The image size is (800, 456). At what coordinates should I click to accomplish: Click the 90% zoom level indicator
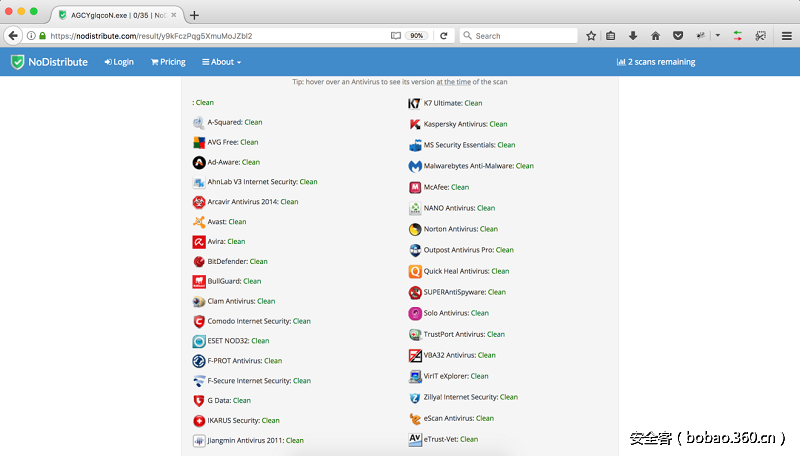pos(417,35)
